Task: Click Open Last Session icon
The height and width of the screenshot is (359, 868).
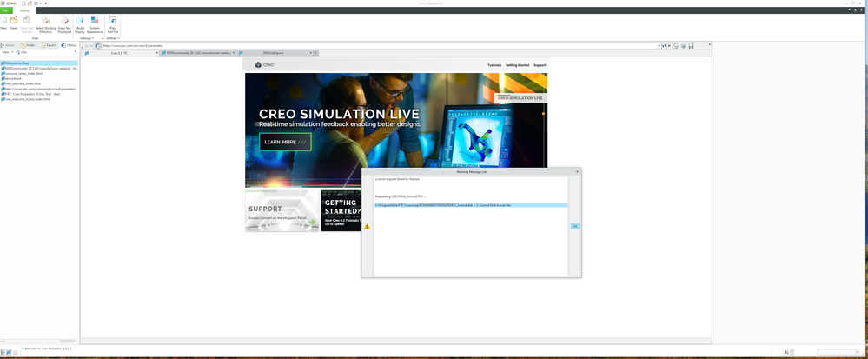Action: tap(27, 20)
